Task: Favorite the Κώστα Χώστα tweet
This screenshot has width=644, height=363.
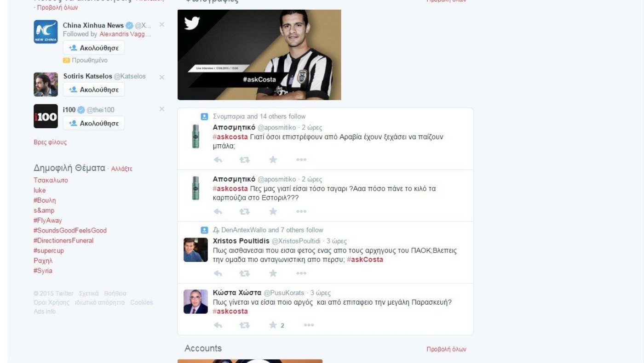Action: pos(273,325)
